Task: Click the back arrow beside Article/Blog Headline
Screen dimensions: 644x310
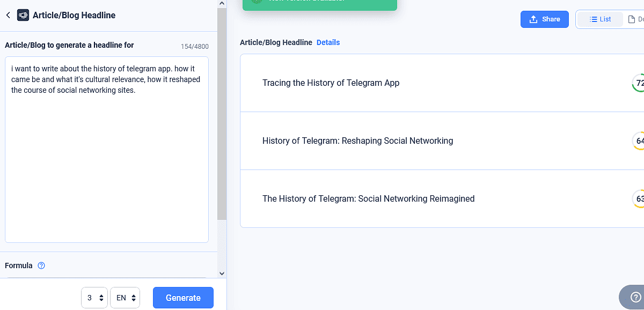Action: tap(8, 15)
